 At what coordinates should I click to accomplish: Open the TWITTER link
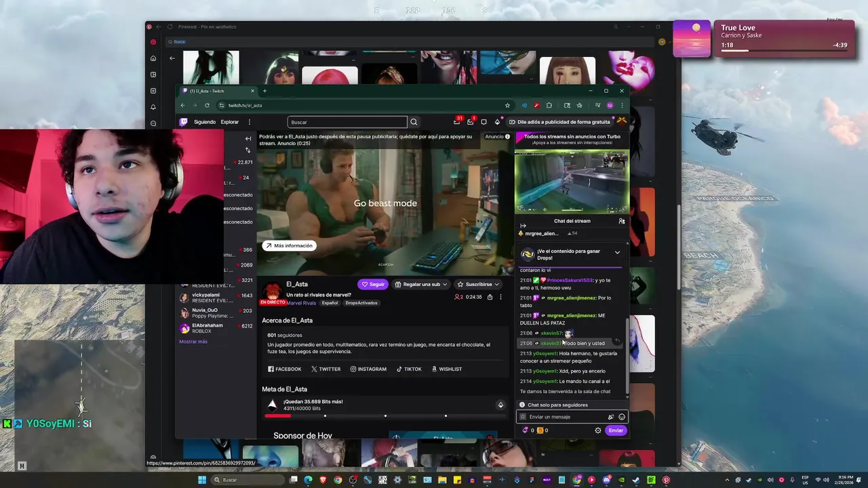point(326,369)
